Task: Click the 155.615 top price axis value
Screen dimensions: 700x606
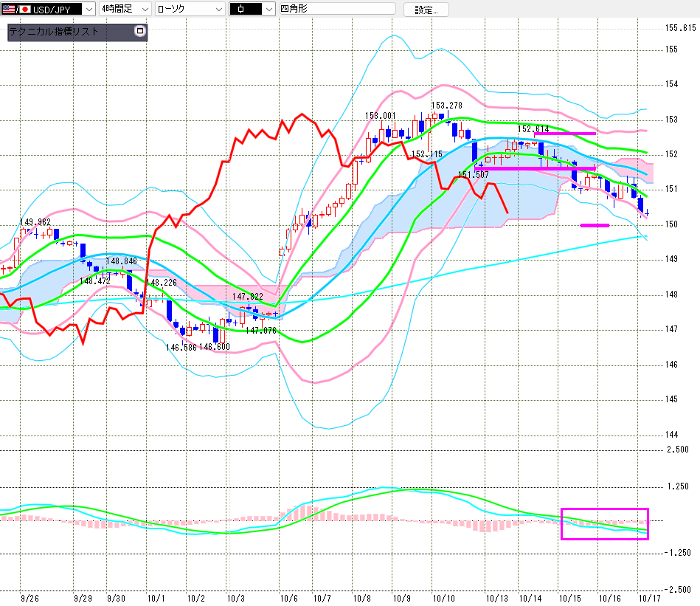Action: (681, 28)
